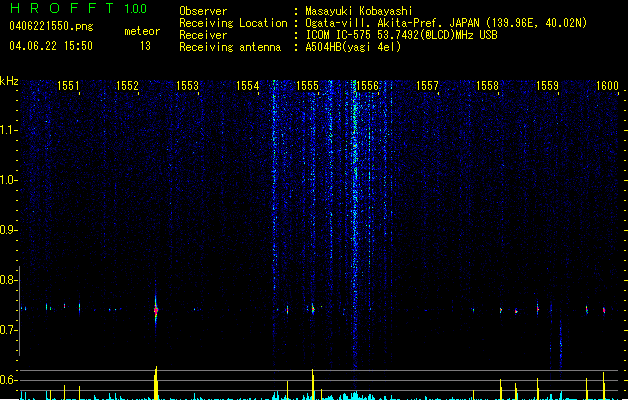Click the Ogata-vill. Akita-Pref. JAPAN location text
Viewport: 629px width, 400px height.
click(x=446, y=23)
